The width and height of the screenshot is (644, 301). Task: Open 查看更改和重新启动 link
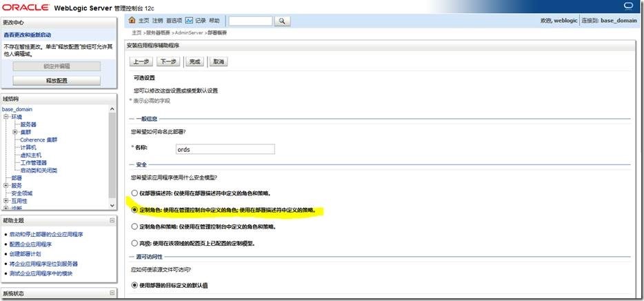coord(28,35)
